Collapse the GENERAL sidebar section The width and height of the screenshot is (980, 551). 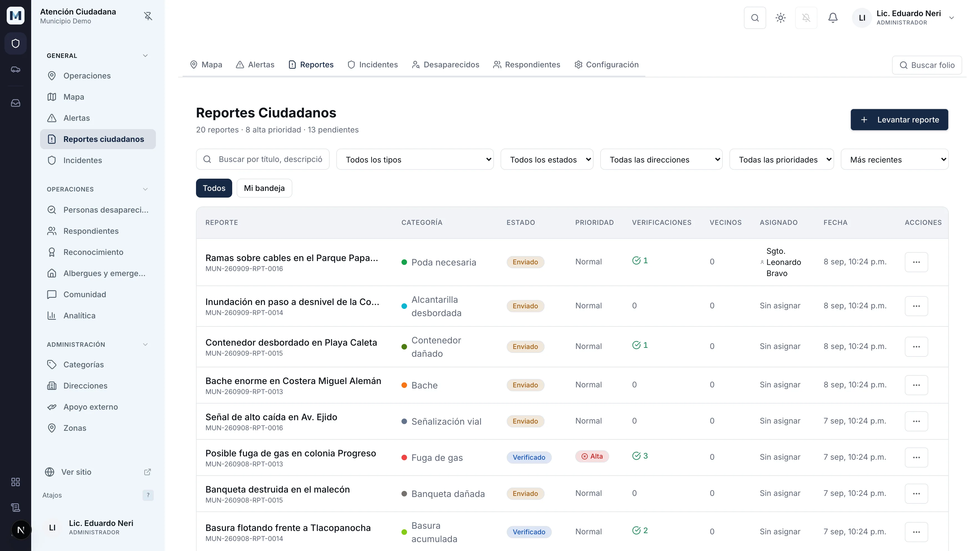tap(145, 56)
